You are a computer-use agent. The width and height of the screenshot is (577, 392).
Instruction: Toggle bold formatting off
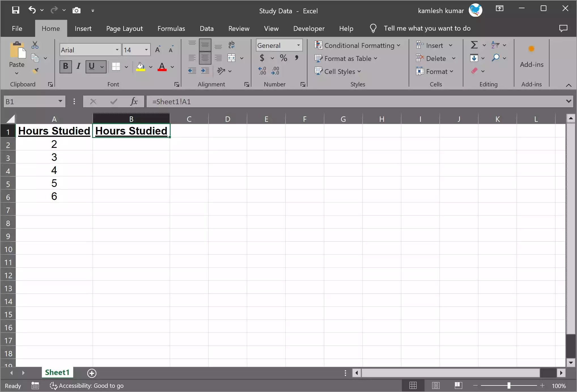coord(65,67)
